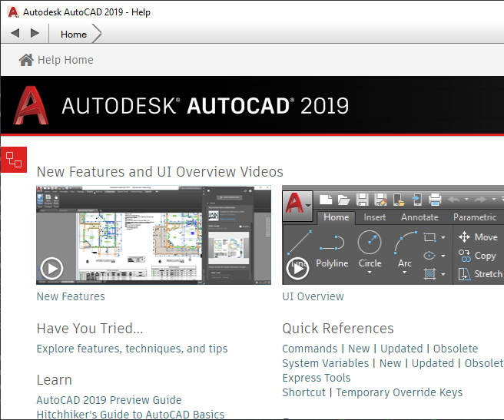Open Updated in the System Variables row
504x420 pixels.
pos(433,363)
